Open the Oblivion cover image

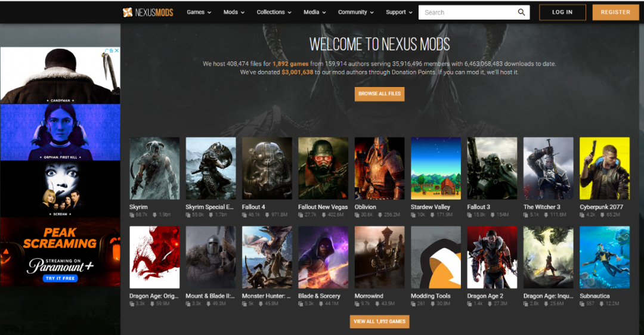tap(379, 168)
